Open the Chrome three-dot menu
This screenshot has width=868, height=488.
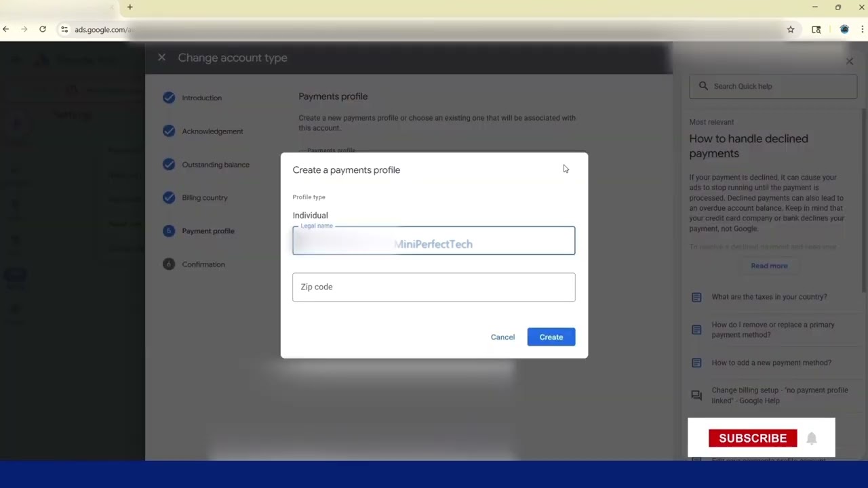[x=863, y=29]
